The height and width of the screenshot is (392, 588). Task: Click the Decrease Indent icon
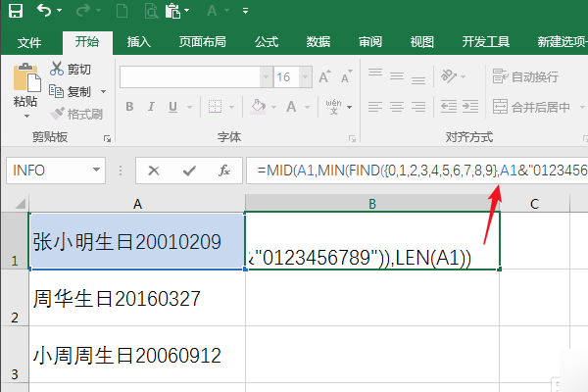pyautogui.click(x=449, y=107)
